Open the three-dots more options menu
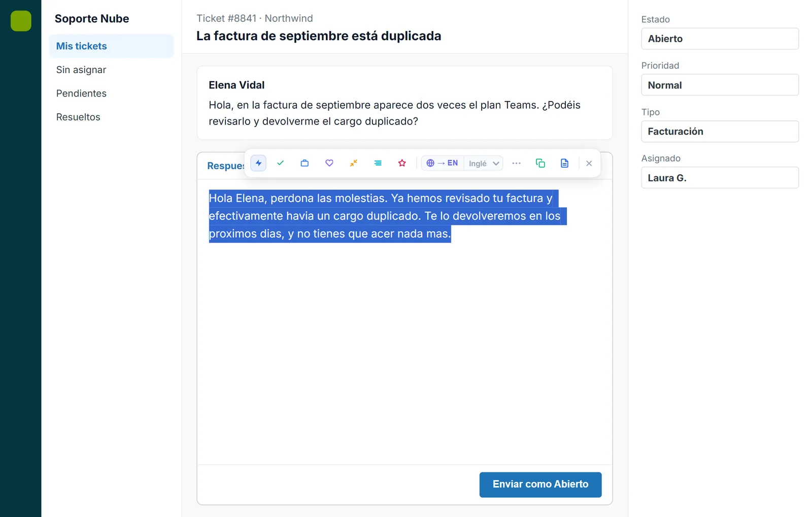 click(516, 163)
